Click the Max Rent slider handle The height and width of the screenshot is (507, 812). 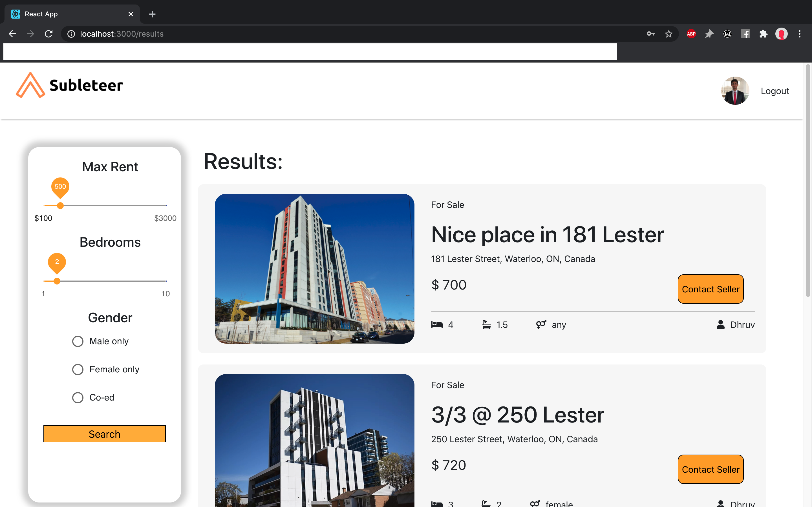(60, 206)
